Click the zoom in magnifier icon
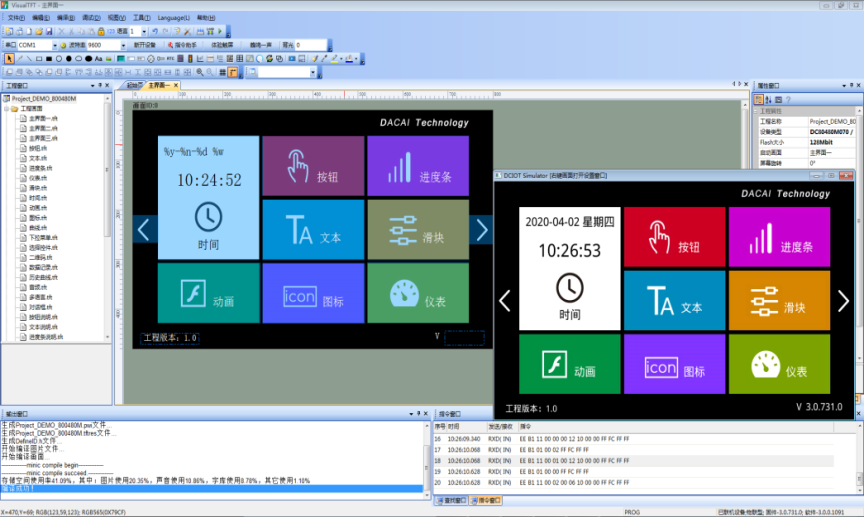Screen dimensions: 864x517 200,72
